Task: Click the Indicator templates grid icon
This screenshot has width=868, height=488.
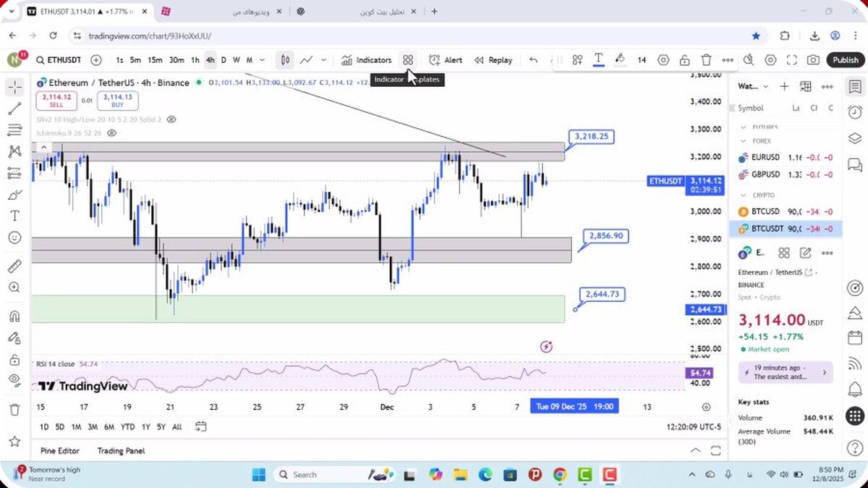Action: click(x=408, y=60)
